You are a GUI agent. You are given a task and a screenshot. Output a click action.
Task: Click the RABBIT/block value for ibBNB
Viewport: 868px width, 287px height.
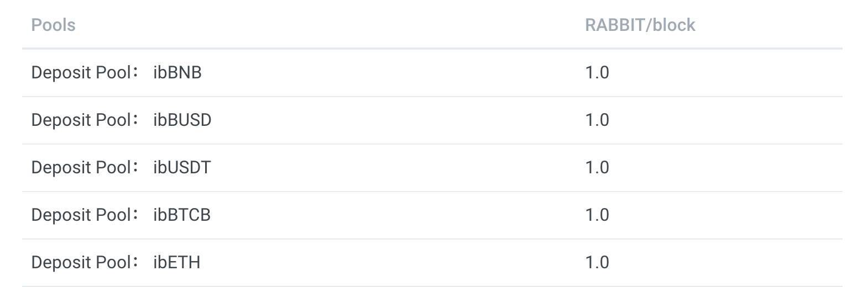tap(597, 72)
